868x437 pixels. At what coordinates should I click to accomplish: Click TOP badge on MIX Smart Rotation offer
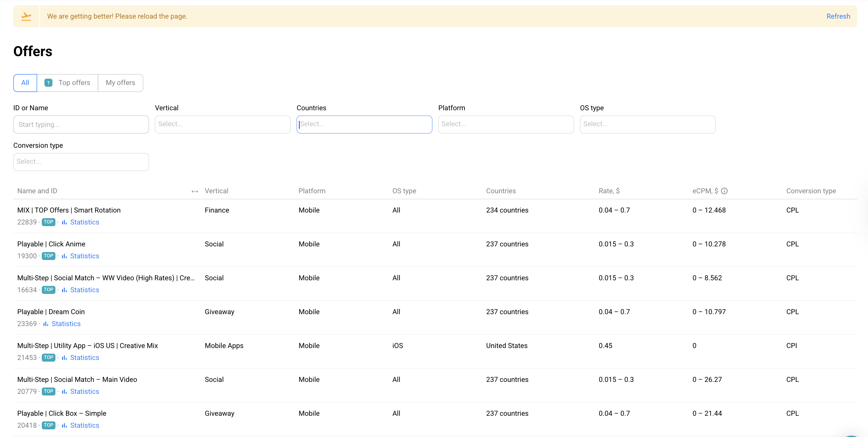click(x=48, y=222)
